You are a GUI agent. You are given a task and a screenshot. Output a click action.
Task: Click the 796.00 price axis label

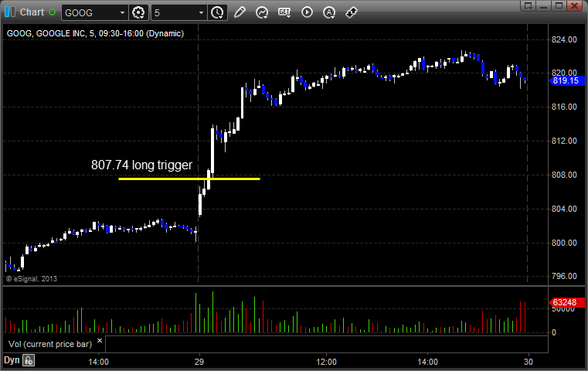point(564,276)
